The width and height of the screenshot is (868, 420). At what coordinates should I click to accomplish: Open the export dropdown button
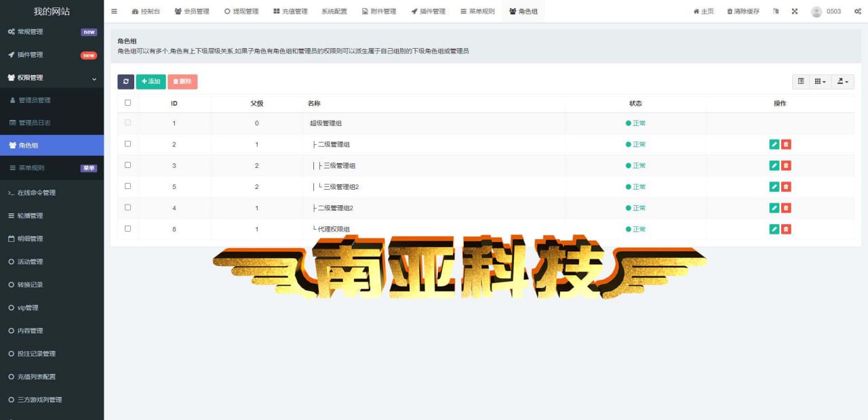[842, 81]
